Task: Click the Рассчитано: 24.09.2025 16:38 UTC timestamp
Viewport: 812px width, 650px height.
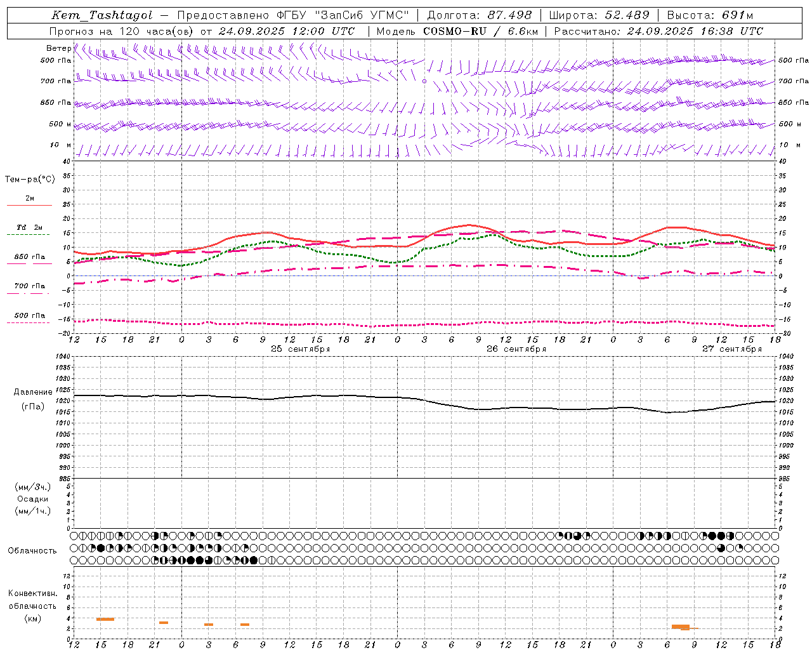Action: pyautogui.click(x=658, y=31)
